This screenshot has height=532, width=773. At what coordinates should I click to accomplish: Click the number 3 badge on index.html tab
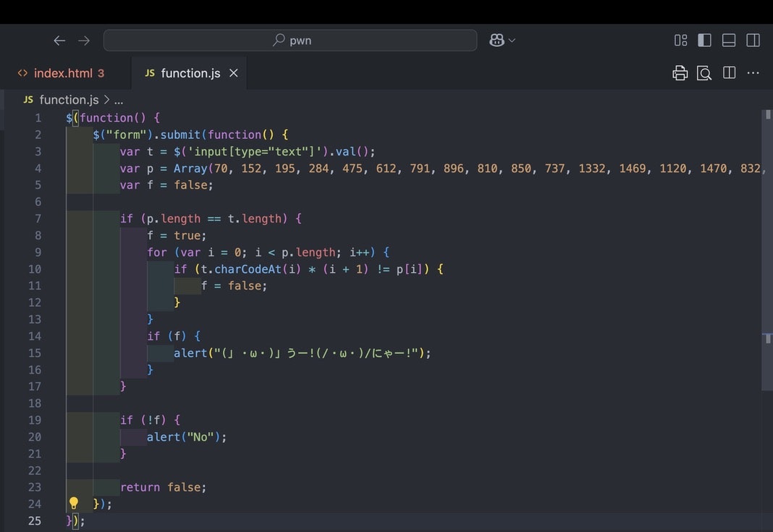tap(101, 73)
